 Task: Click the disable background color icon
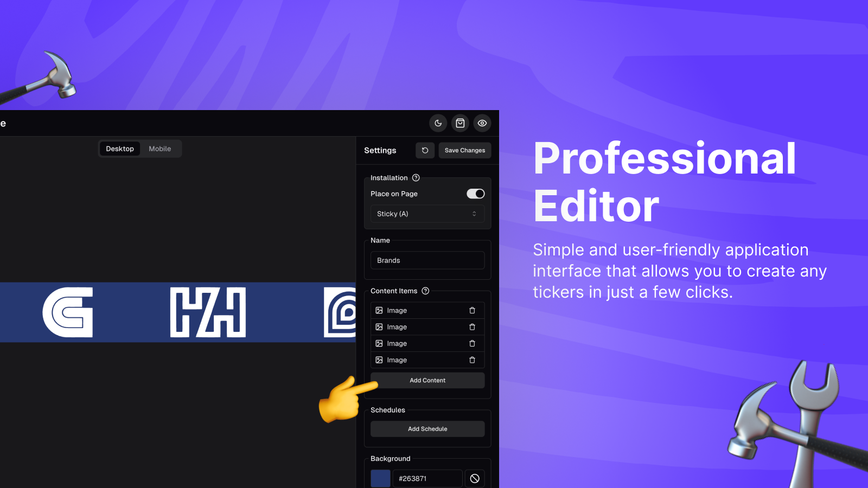point(475,479)
